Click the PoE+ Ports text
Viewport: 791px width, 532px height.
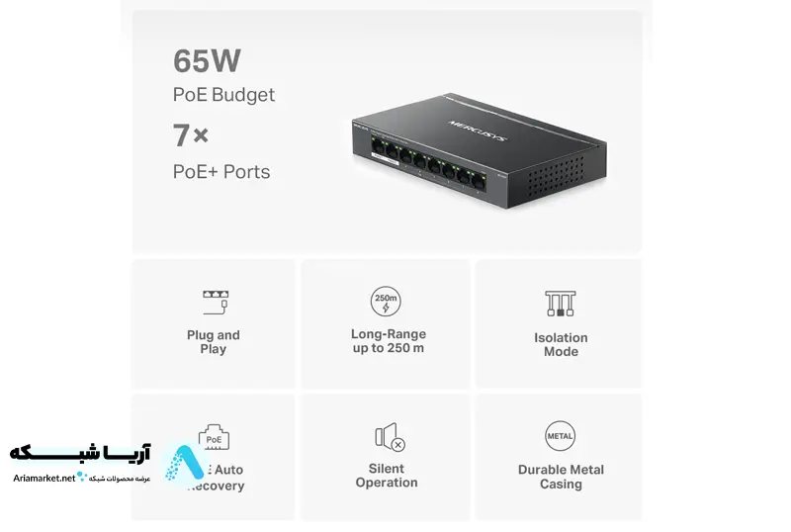221,172
